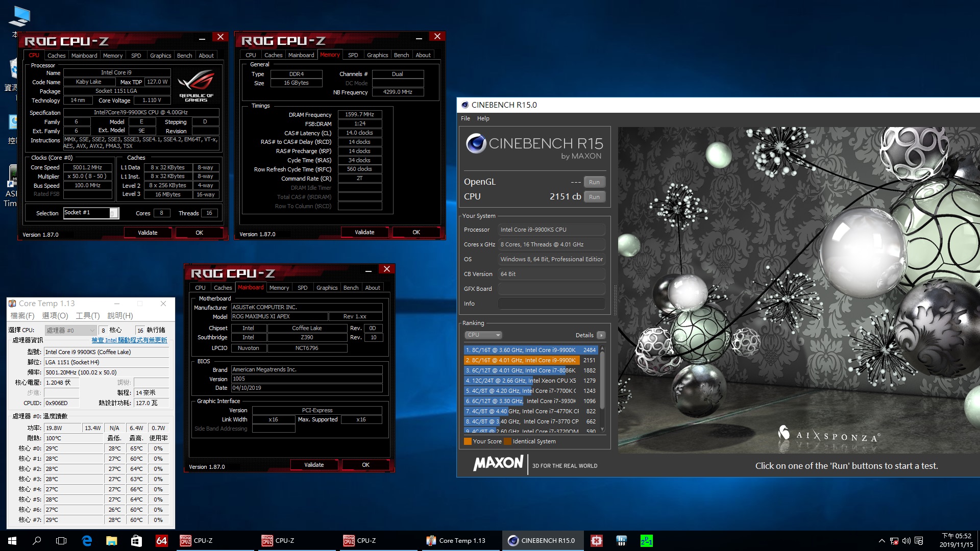Minimize the Memory CPU-Z window
Viewport: 980px width, 551px height.
[x=419, y=37]
